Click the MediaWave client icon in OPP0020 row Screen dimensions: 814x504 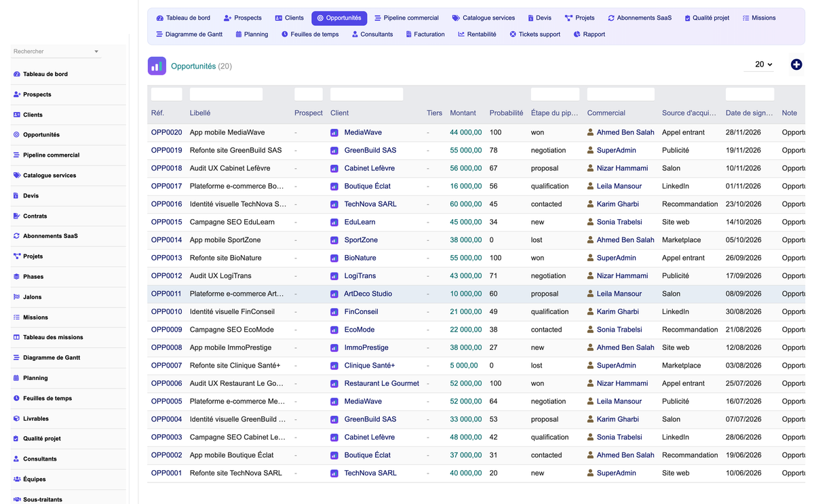[334, 133]
